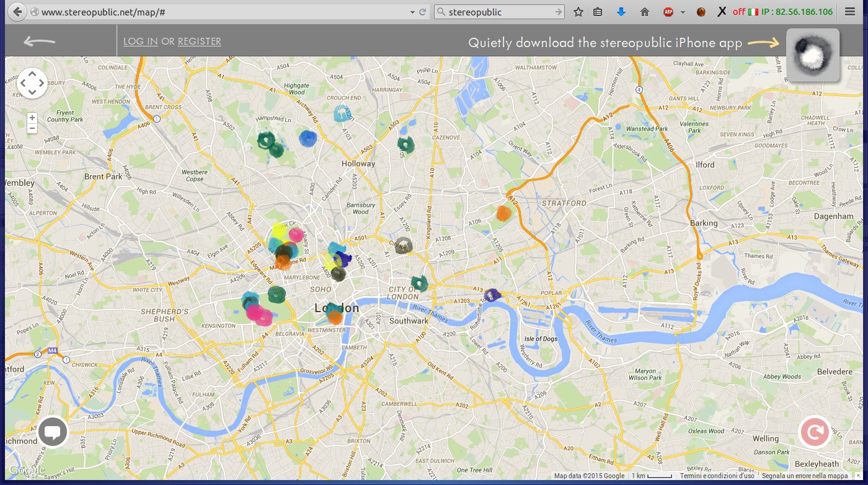Click the 'Holloway' map label

click(358, 164)
